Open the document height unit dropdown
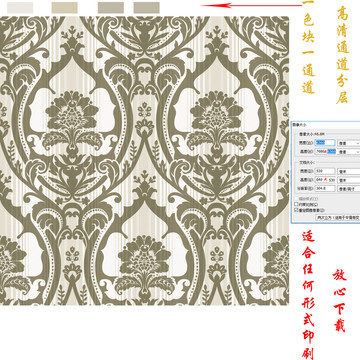The image size is (360, 360). coord(349,180)
